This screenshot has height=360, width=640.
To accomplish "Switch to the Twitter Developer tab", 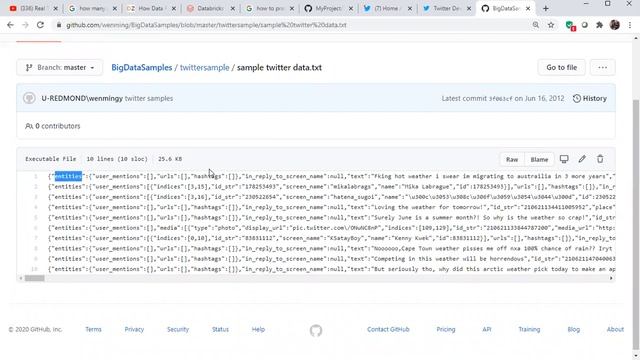I will [446, 8].
